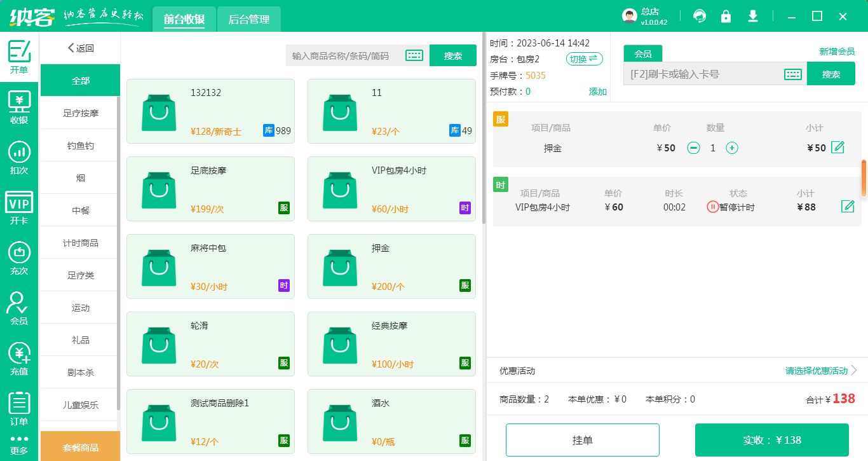868x461 pixels.
Task: Open the 订单 orders icon
Action: click(x=19, y=407)
